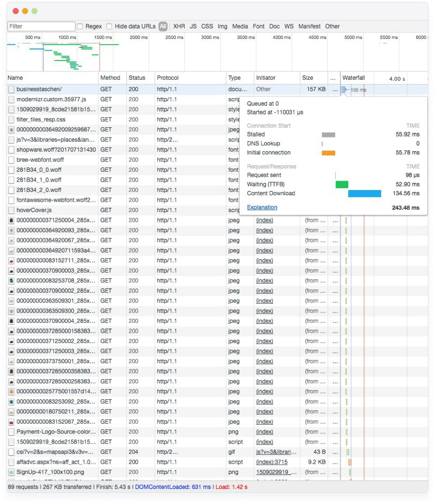Open js?v=3&librari... initiator link of csi row
435x504 pixels.
point(276,452)
